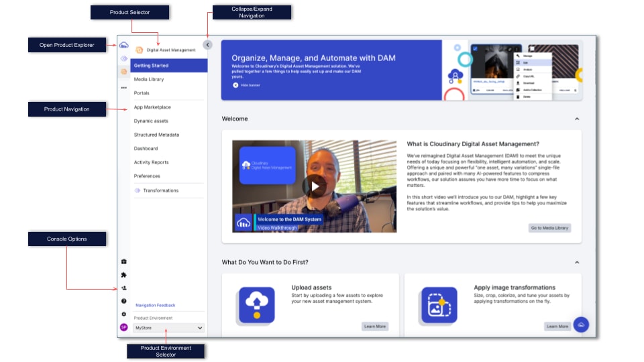The image size is (644, 362).
Task: Open the settings gear icon
Action: [123, 314]
